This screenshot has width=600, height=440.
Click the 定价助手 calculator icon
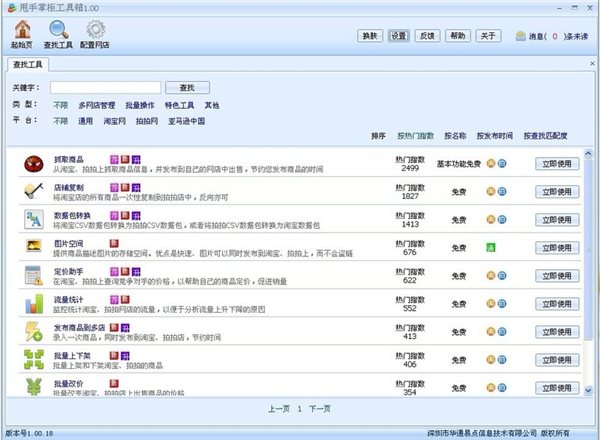34,275
